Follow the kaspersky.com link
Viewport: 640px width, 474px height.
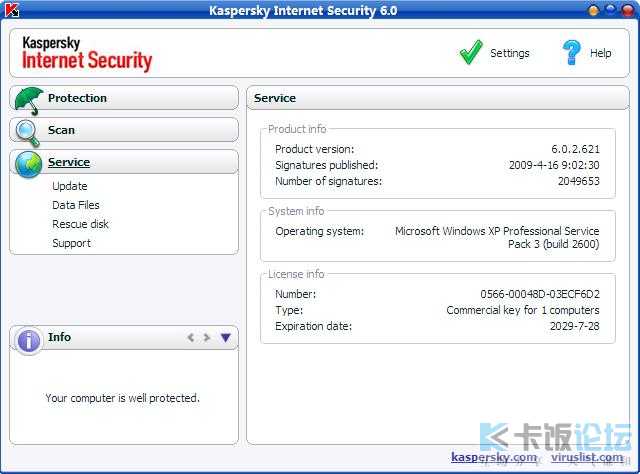[x=494, y=457]
